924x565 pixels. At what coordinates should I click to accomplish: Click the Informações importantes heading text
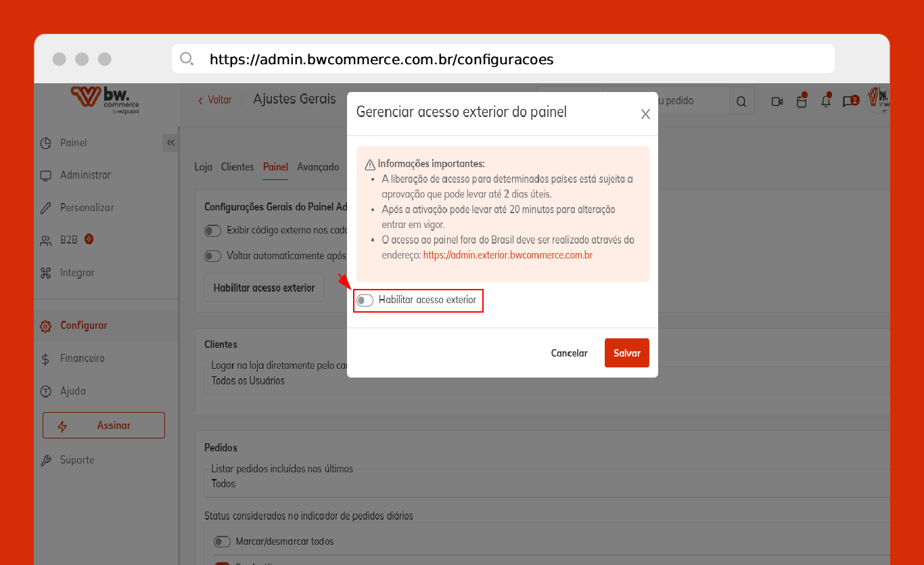tap(432, 164)
